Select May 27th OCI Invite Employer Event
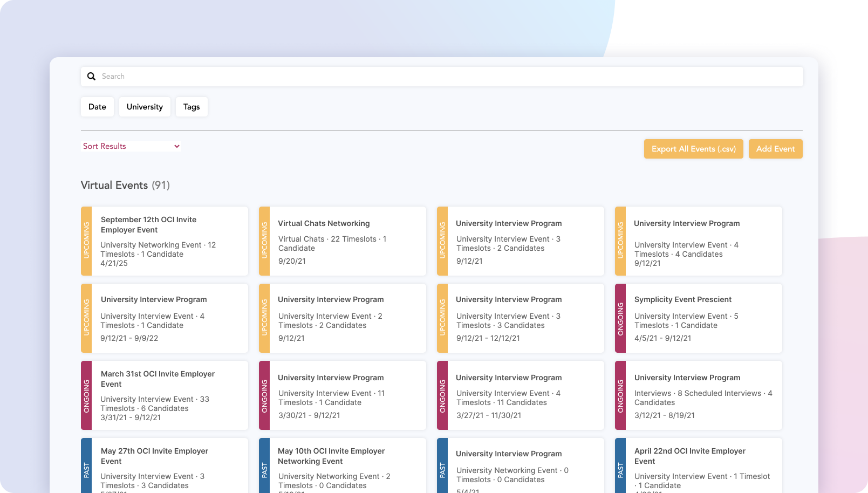This screenshot has height=493, width=868. point(154,456)
